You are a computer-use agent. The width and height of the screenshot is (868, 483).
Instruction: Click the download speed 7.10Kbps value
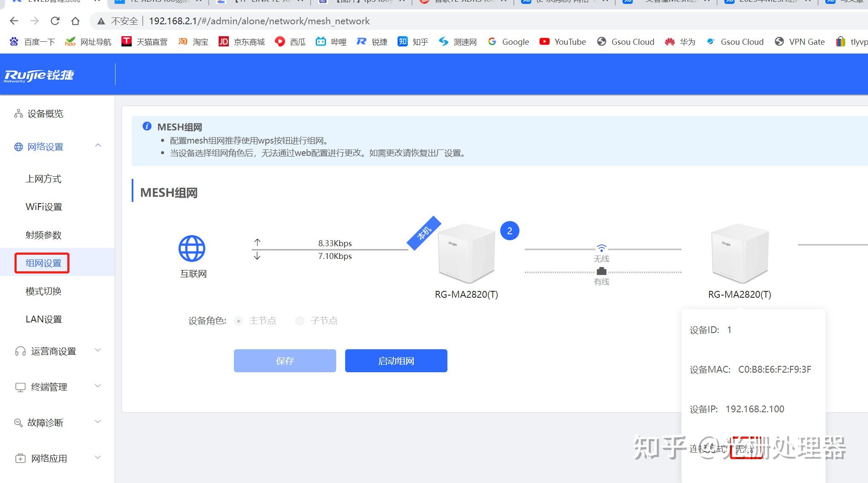[335, 256]
